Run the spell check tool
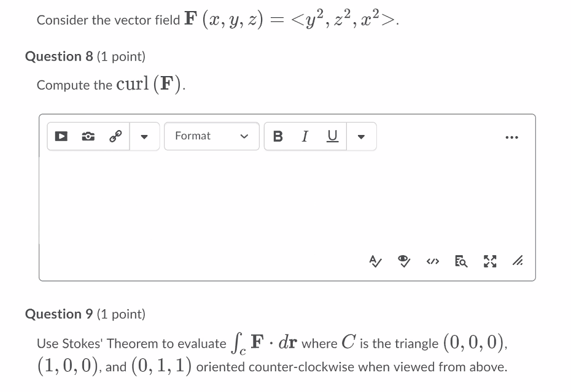The width and height of the screenshot is (571, 392). pos(376,261)
